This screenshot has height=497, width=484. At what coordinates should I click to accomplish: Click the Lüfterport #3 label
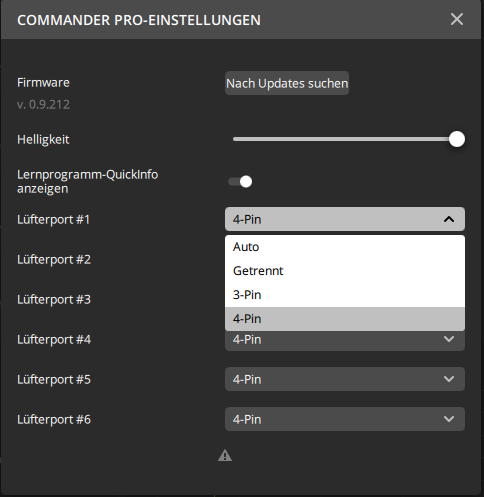pyautogui.click(x=54, y=299)
